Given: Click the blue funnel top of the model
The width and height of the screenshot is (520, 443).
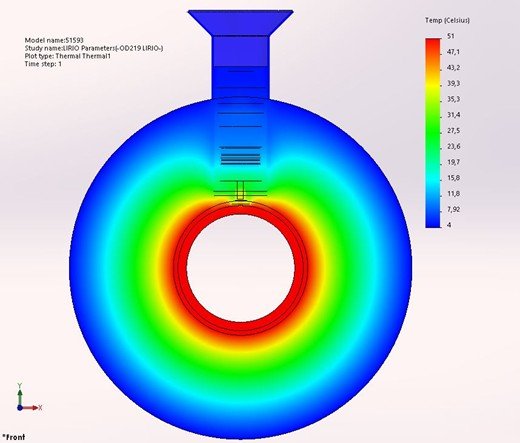Looking at the screenshot, I should tap(240, 23).
